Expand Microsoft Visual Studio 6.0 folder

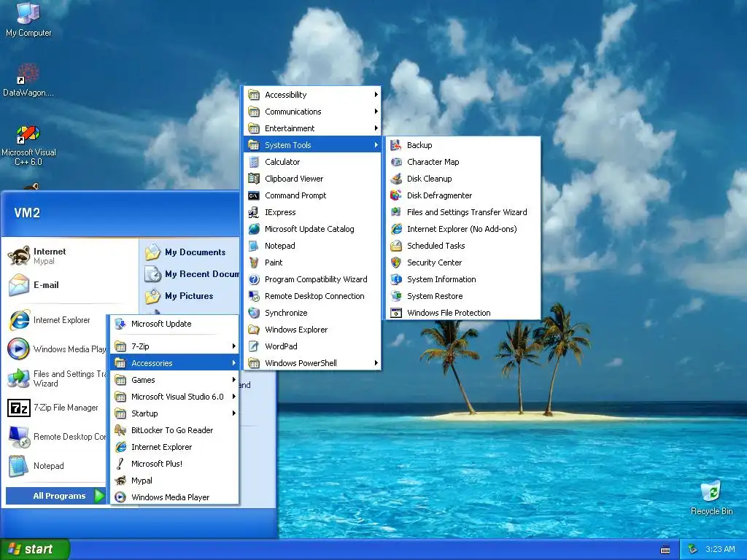(174, 397)
